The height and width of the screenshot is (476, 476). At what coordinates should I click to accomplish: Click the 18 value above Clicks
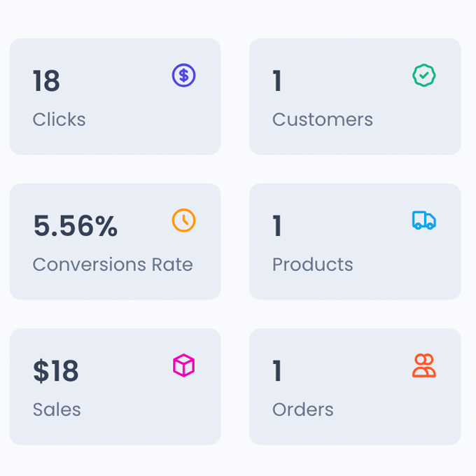click(x=46, y=81)
